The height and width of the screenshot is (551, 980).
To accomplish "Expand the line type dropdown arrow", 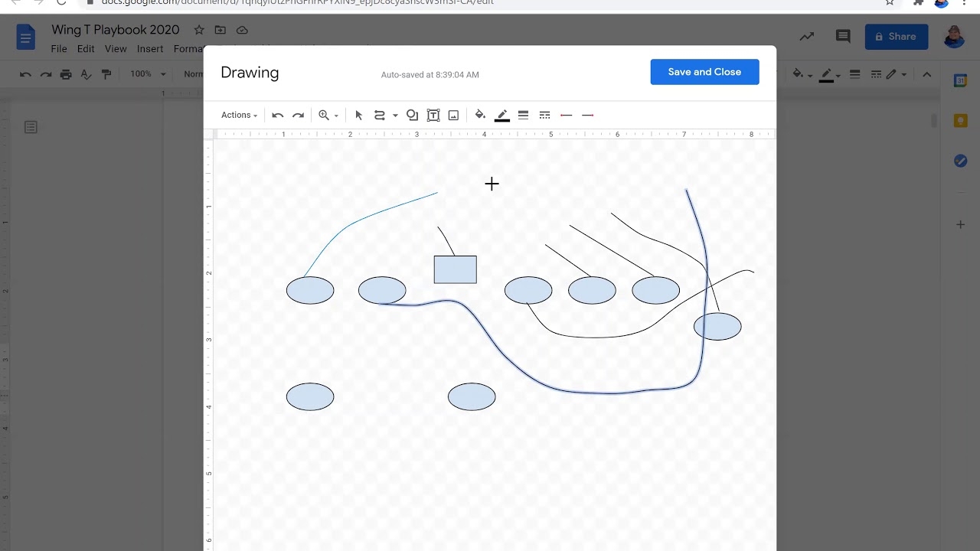I will pos(394,115).
